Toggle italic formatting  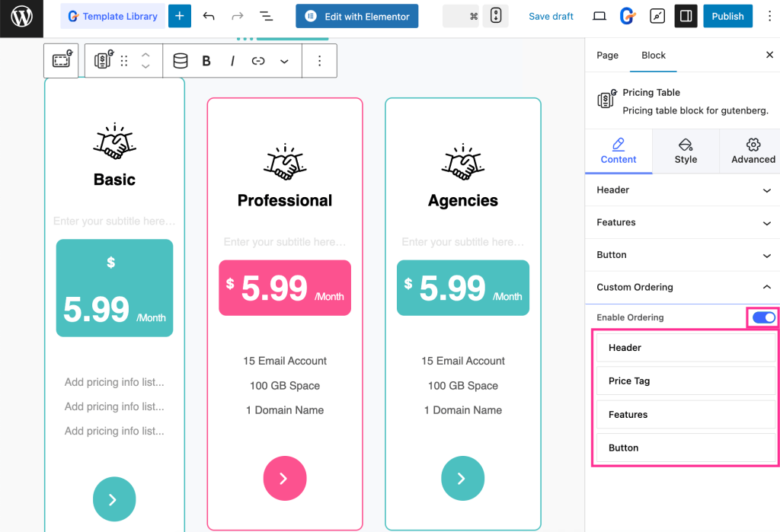[232, 61]
